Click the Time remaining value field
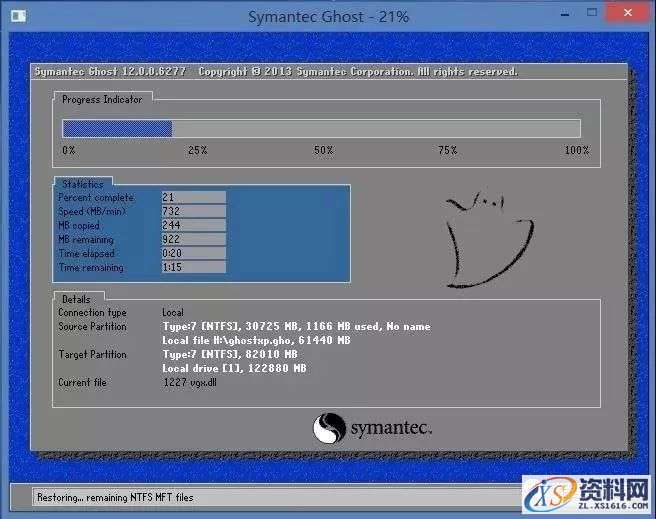 [x=193, y=268]
